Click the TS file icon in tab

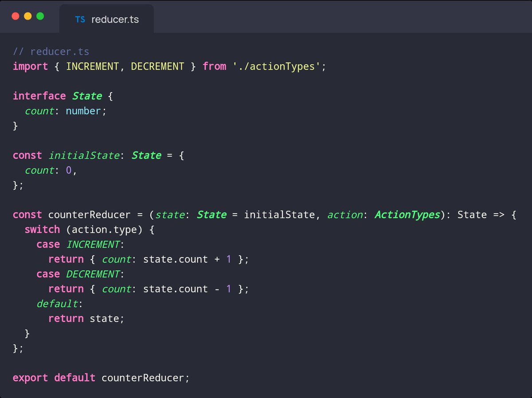coord(80,20)
